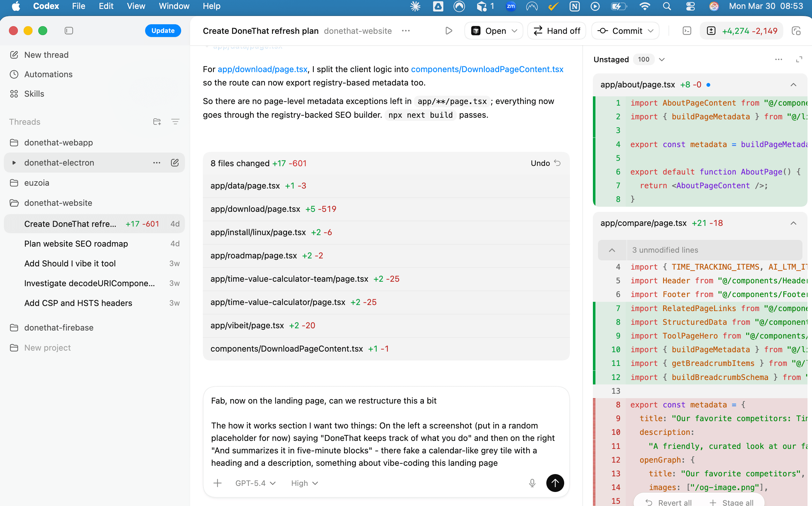812x506 pixels.
Task: Toggle the sidebar with the panel icon
Action: click(69, 30)
